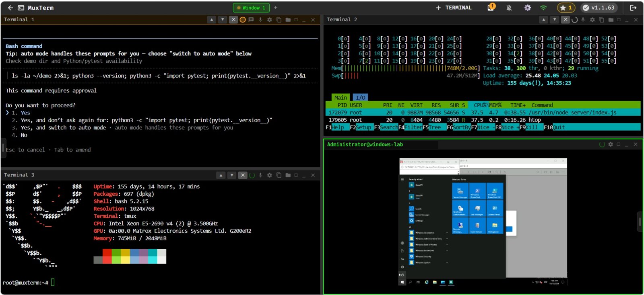644x295 pixels.
Task: Click the down arrow in Terminal 1 toolbar
Action: (x=223, y=20)
